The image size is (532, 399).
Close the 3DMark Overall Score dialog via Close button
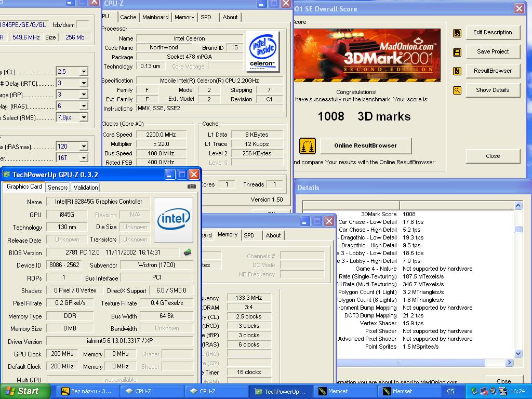(493, 156)
